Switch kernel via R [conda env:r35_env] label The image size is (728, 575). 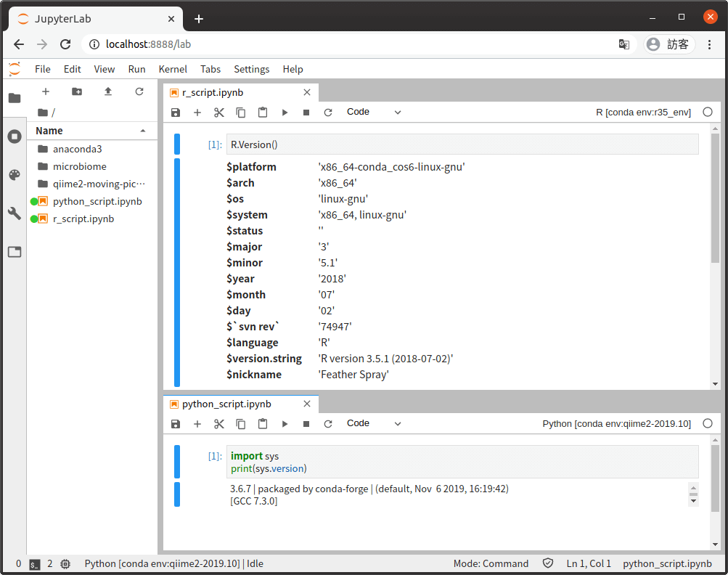(x=643, y=113)
